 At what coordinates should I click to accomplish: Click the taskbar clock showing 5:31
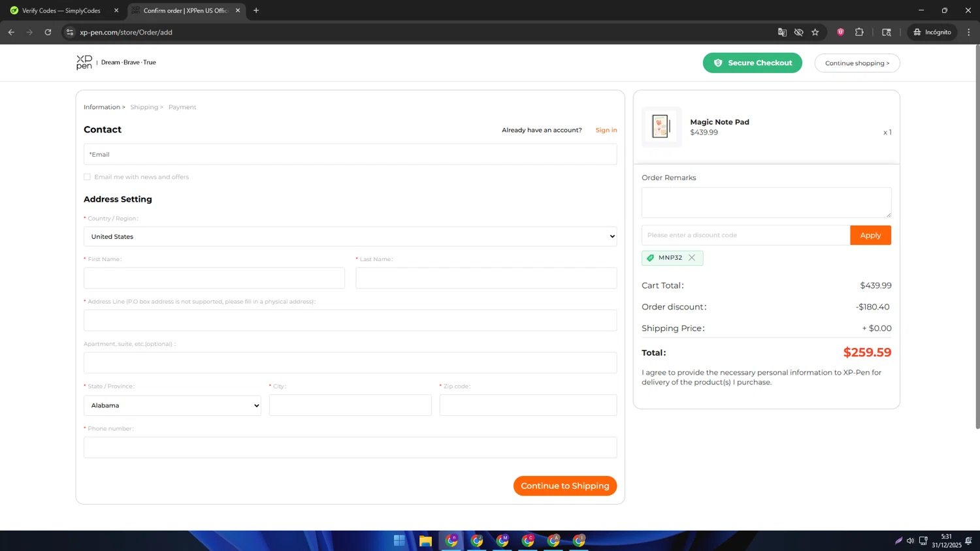pyautogui.click(x=947, y=537)
